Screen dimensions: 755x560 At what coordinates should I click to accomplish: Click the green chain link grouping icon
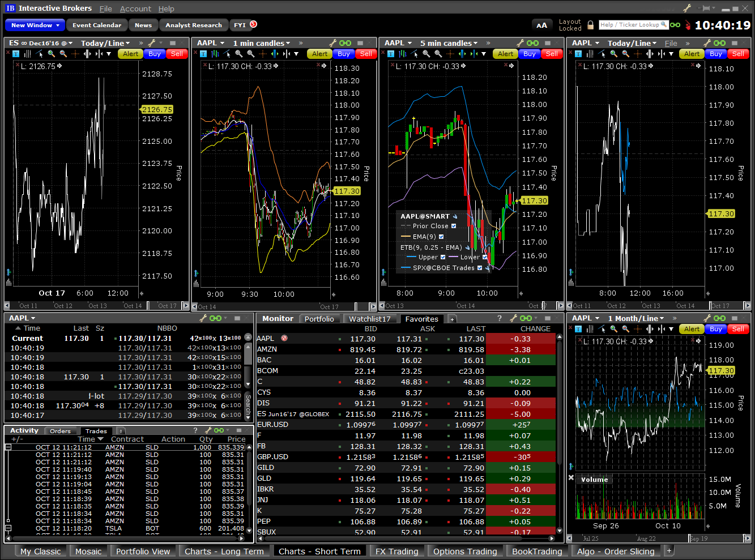click(674, 25)
